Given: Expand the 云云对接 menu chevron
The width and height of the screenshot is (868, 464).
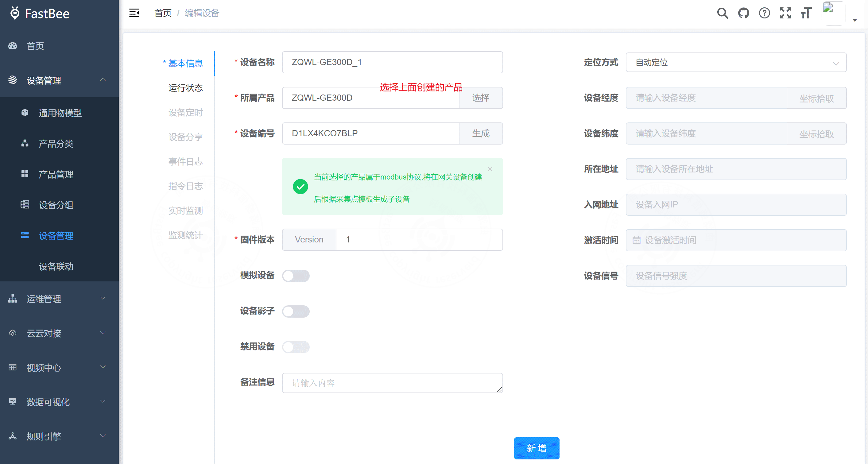Looking at the screenshot, I should point(103,333).
